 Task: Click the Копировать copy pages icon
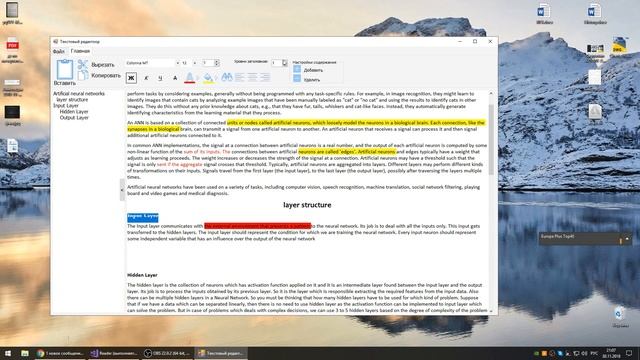83,75
